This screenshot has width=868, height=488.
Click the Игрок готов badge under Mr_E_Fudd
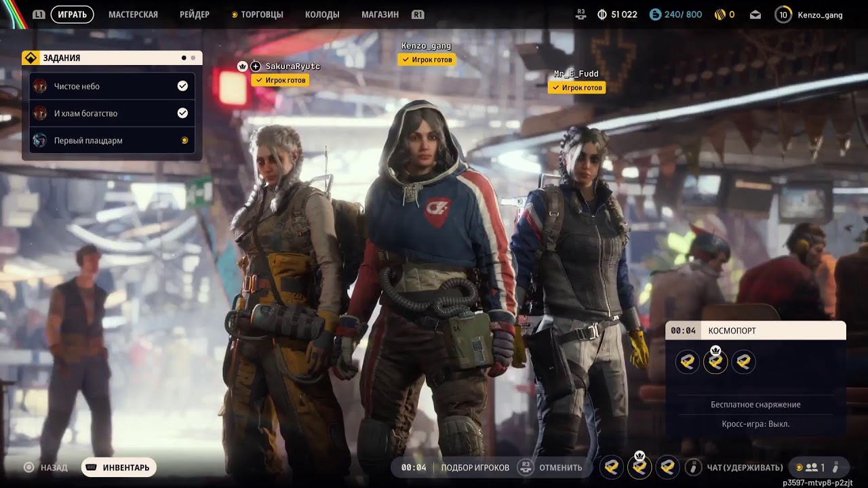coord(576,87)
